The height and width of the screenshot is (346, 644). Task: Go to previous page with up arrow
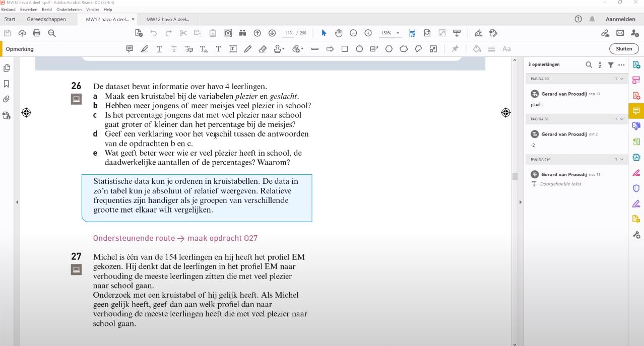tap(257, 33)
